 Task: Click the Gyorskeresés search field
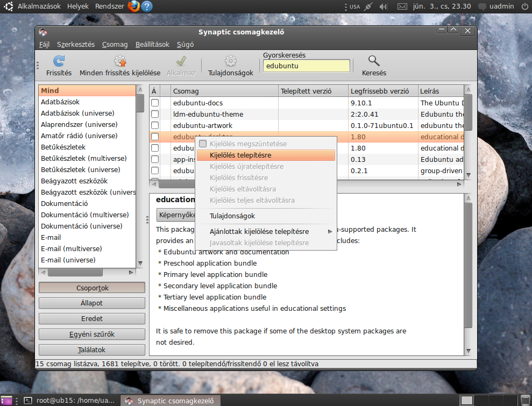pos(306,66)
